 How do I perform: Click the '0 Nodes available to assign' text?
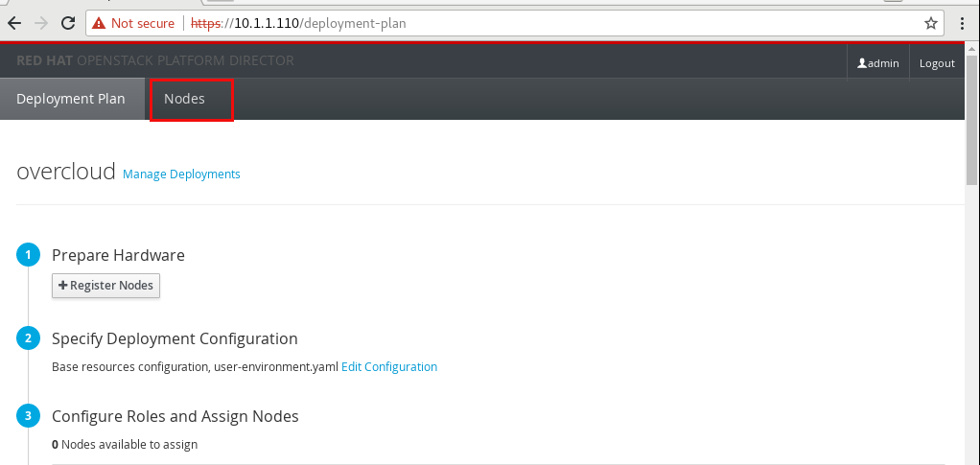pyautogui.click(x=125, y=444)
